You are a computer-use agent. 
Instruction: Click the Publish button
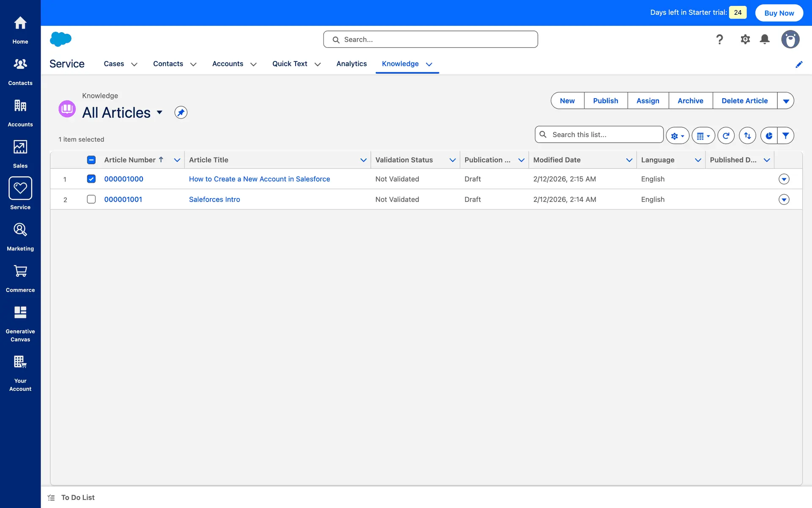[605, 101]
